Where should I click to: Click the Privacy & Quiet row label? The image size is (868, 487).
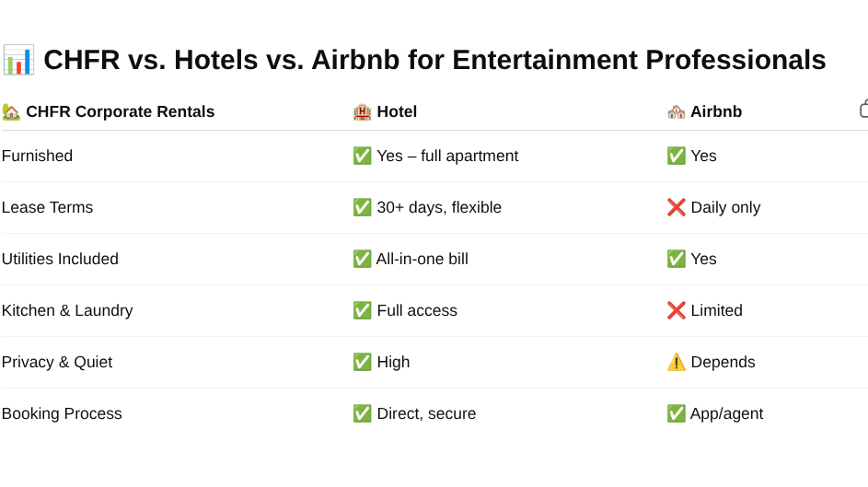[x=57, y=362]
